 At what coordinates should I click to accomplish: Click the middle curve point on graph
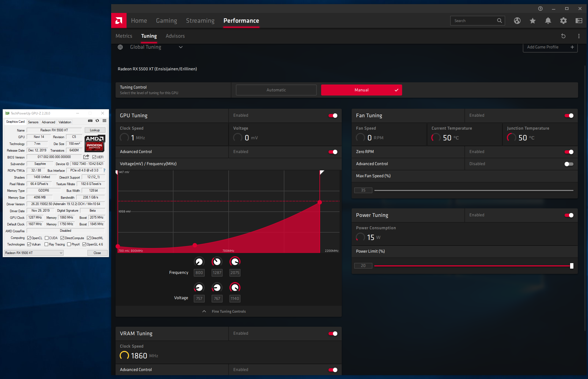click(x=195, y=245)
